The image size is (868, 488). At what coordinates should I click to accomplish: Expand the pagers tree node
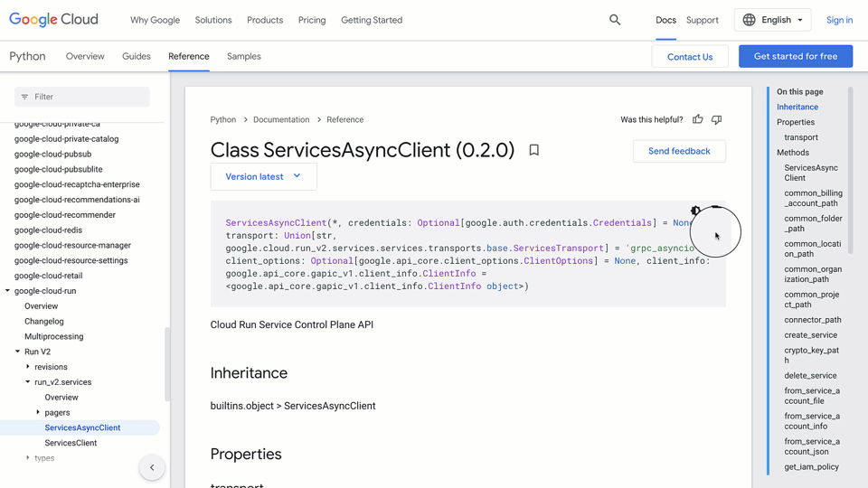point(38,412)
